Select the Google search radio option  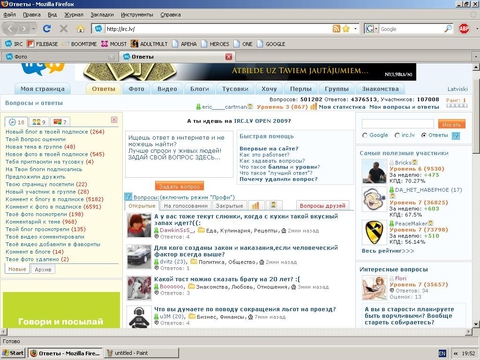click(365, 135)
